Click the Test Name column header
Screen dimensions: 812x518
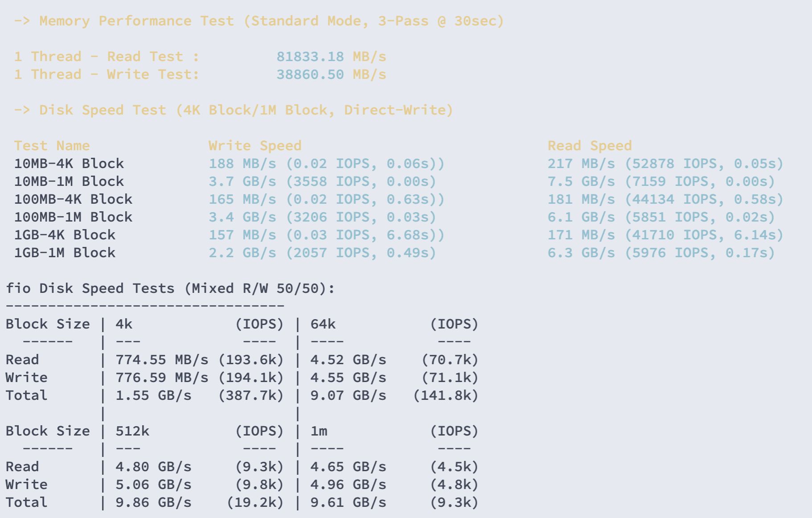pos(52,146)
